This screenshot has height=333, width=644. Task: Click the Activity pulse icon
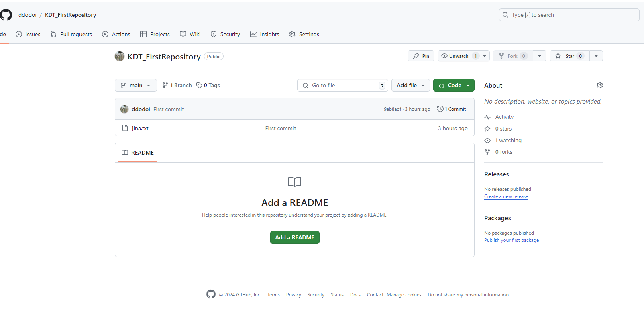487,117
